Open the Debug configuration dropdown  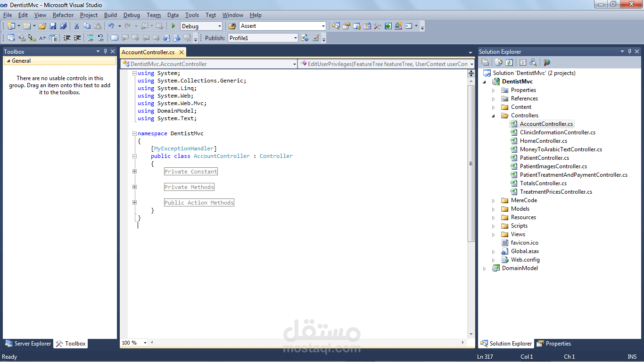[219, 26]
